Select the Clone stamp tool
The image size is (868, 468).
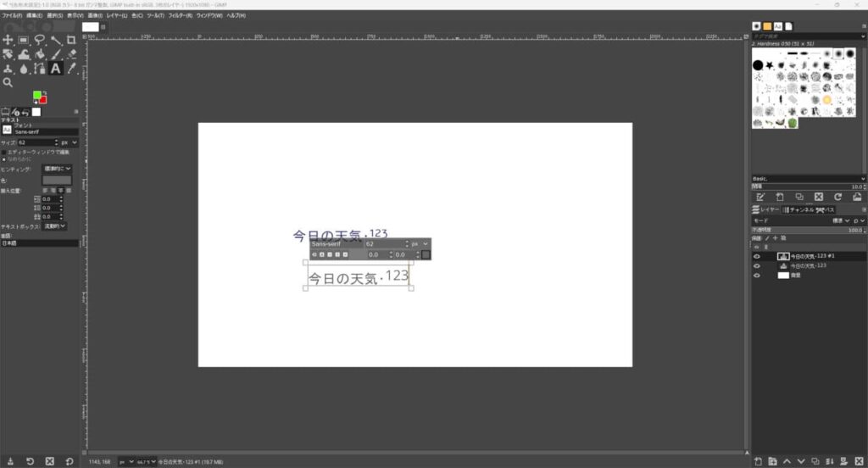coord(8,69)
